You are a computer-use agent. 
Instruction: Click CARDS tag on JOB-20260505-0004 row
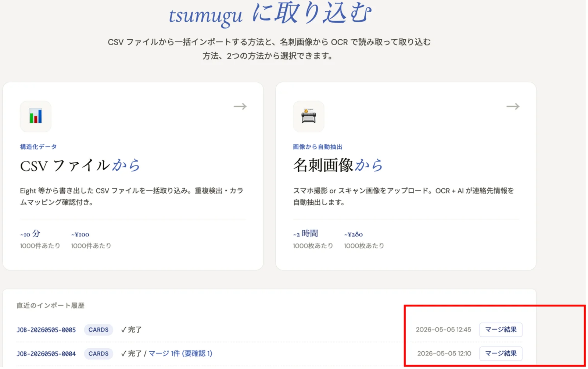(x=98, y=354)
